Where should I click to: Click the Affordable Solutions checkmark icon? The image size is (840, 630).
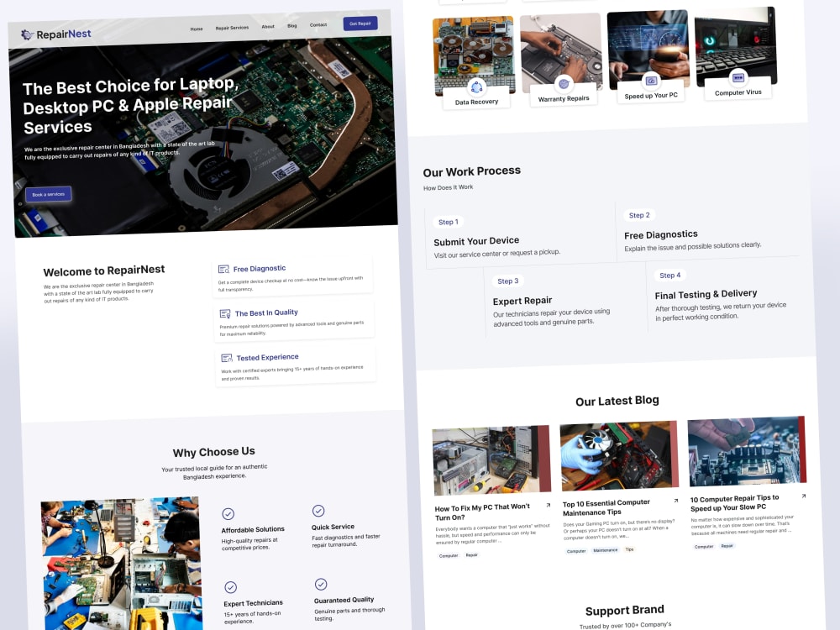coord(228,514)
